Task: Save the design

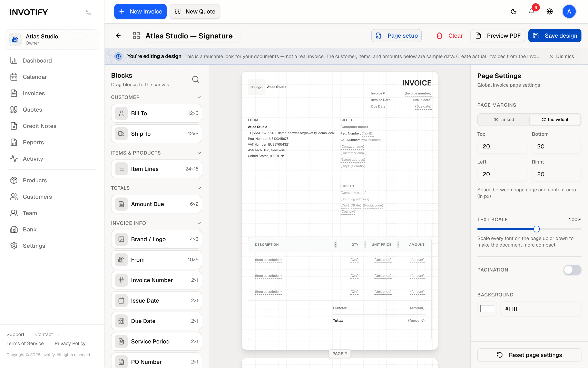Action: 555,36
